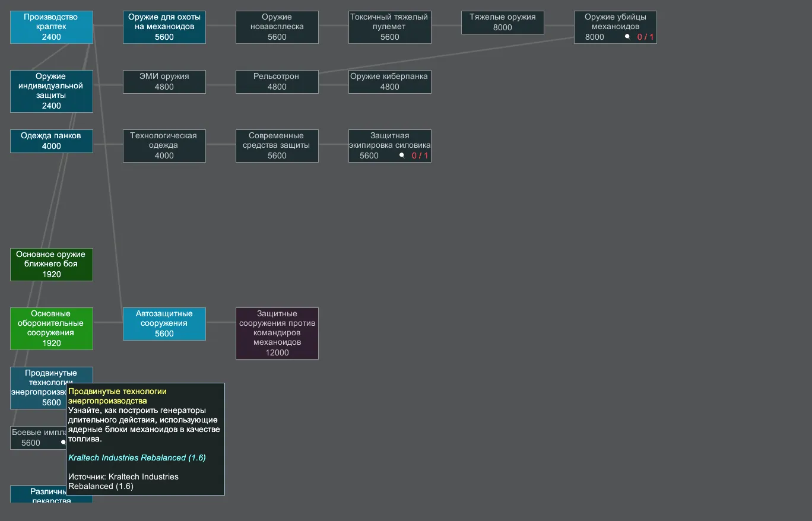Click Основные оборонительные сооружения green node

[52, 328]
